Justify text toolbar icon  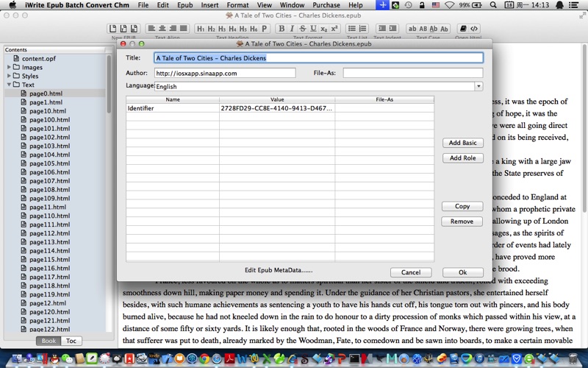183,29
